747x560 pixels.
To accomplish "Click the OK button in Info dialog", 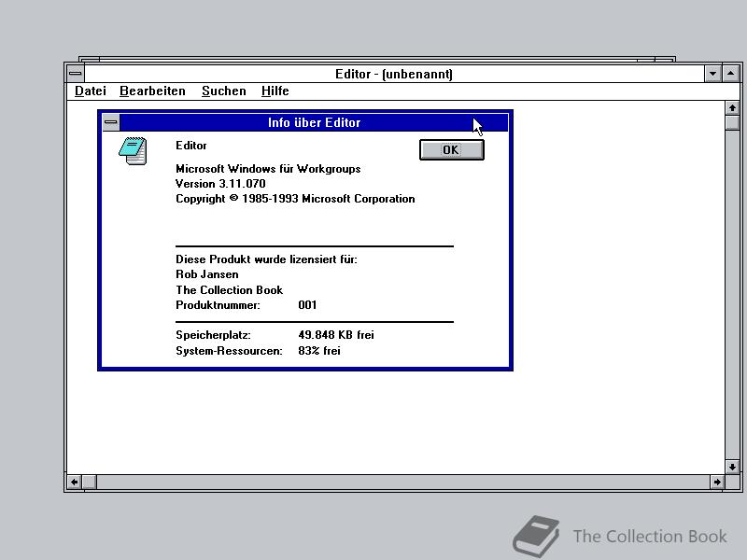I will (452, 150).
